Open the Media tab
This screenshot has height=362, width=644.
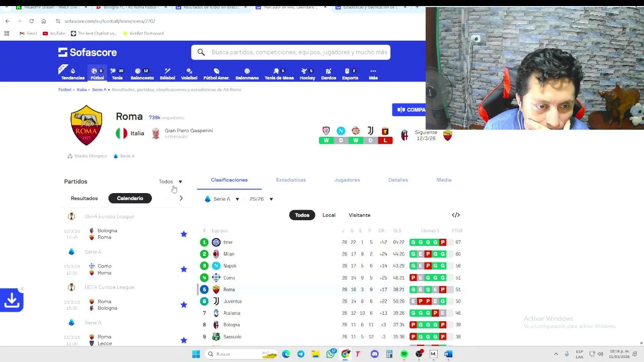point(444,180)
